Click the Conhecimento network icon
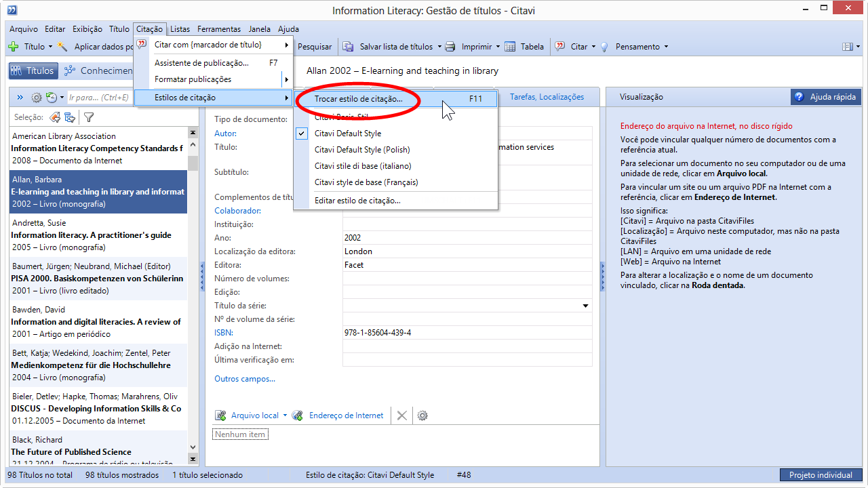The width and height of the screenshot is (868, 488). [x=70, y=70]
